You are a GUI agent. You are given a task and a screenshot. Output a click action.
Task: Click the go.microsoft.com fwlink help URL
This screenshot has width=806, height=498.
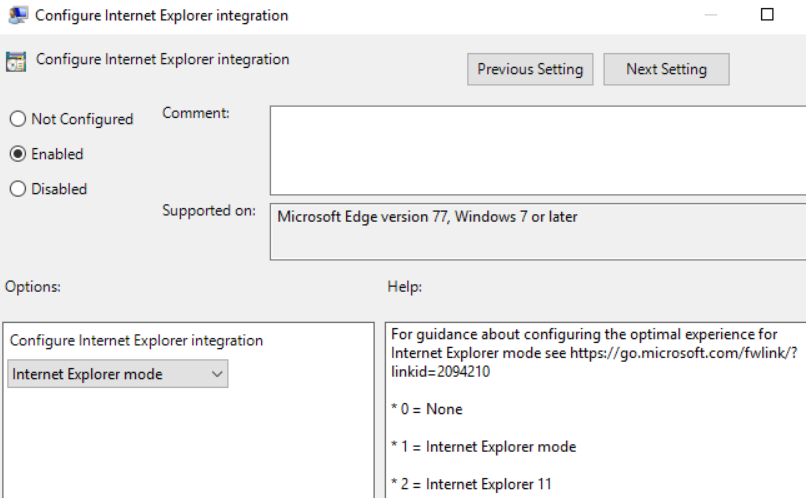pos(684,353)
